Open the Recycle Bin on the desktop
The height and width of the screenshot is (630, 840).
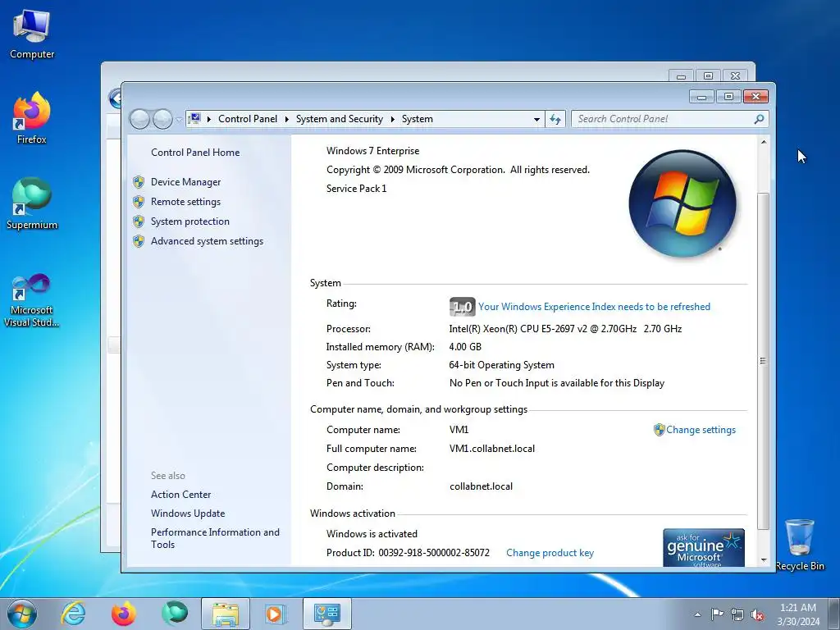tap(799, 545)
